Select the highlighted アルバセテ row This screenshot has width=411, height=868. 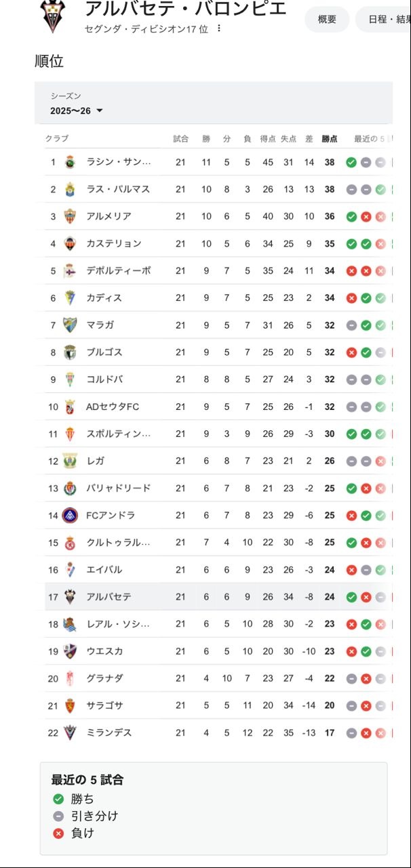click(203, 597)
